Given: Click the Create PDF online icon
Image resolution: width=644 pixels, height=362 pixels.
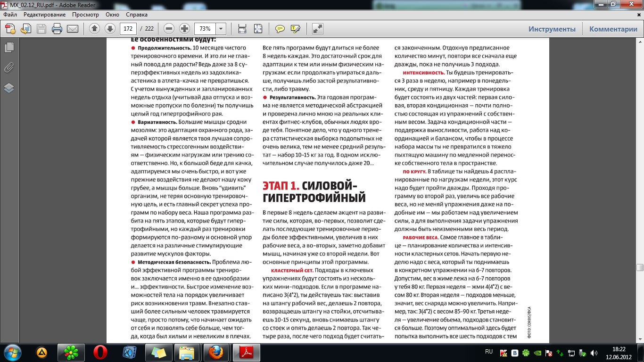Looking at the screenshot, I should (x=10, y=29).
